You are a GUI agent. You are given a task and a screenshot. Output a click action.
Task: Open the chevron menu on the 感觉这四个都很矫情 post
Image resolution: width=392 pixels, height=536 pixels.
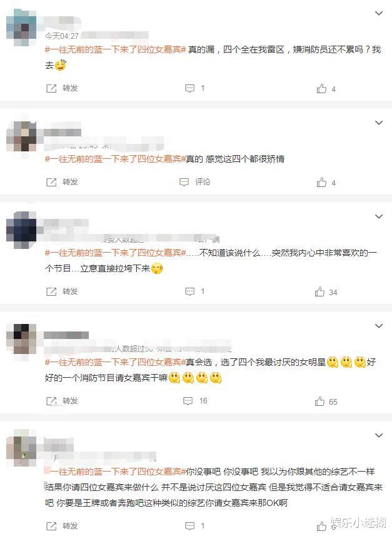click(x=379, y=123)
